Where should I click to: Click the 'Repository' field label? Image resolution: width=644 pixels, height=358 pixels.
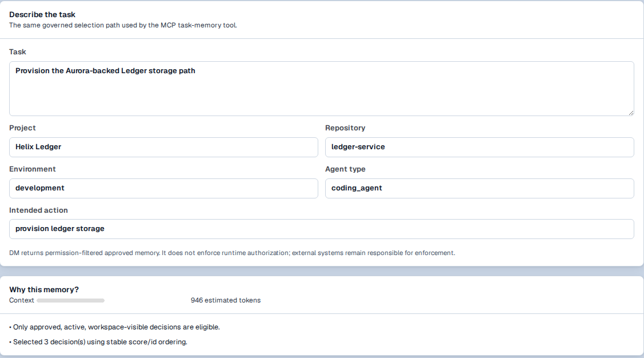click(x=345, y=128)
